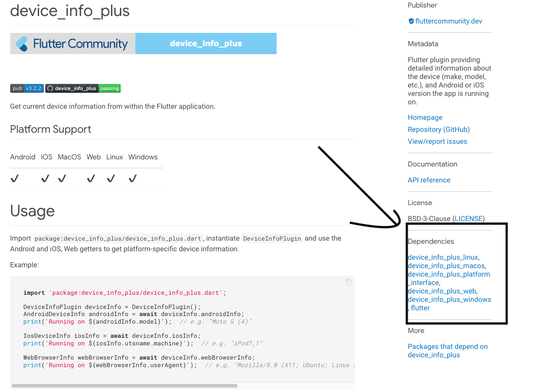Click the DeviceInfoPlugin inline code text
The width and height of the screenshot is (535, 392).
point(272,238)
